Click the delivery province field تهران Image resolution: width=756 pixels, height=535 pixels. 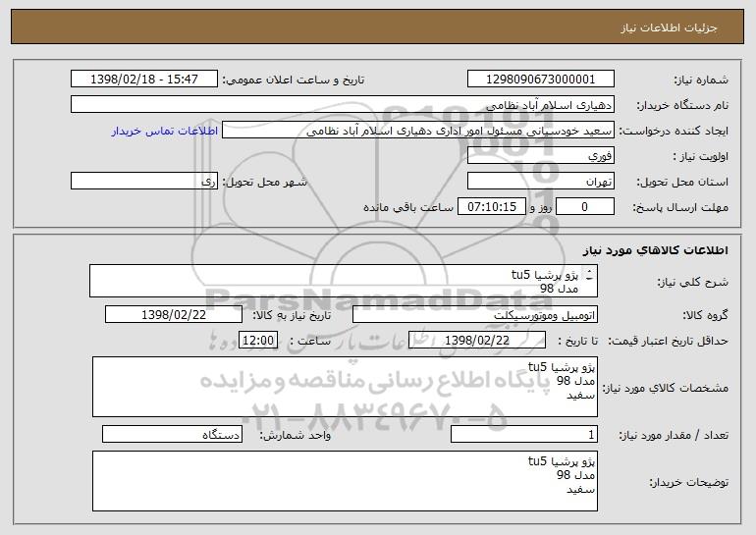coord(540,182)
